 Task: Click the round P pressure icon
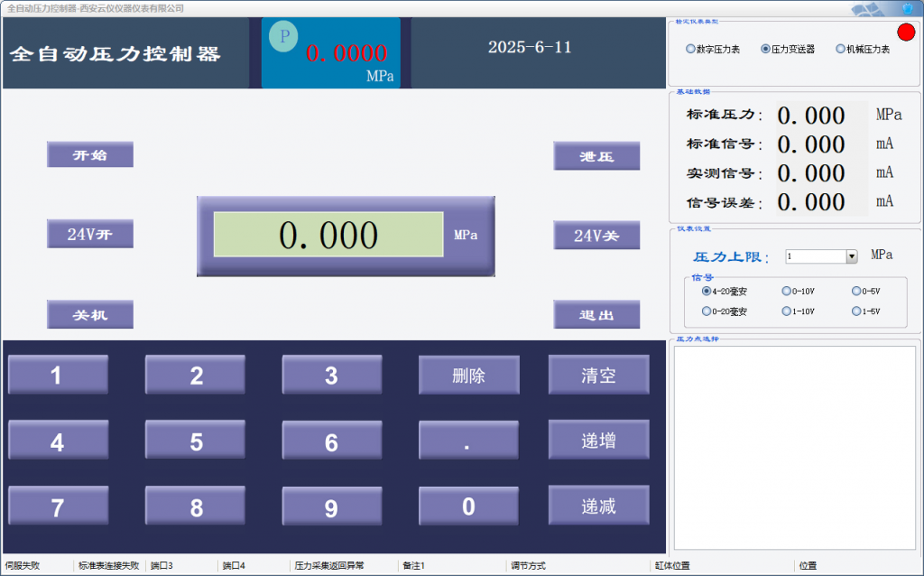pyautogui.click(x=283, y=38)
